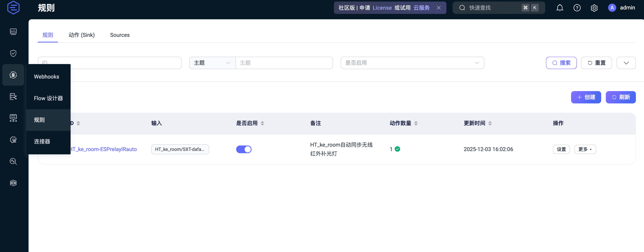The image size is (644, 252).
Task: Click the 快速查找 quick search field
Action: pyautogui.click(x=490, y=8)
